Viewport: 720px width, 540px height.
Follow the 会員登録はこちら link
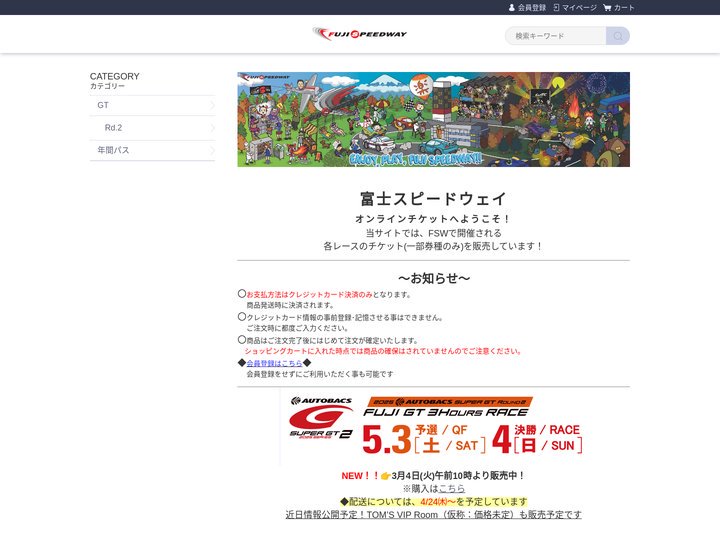[x=274, y=363]
